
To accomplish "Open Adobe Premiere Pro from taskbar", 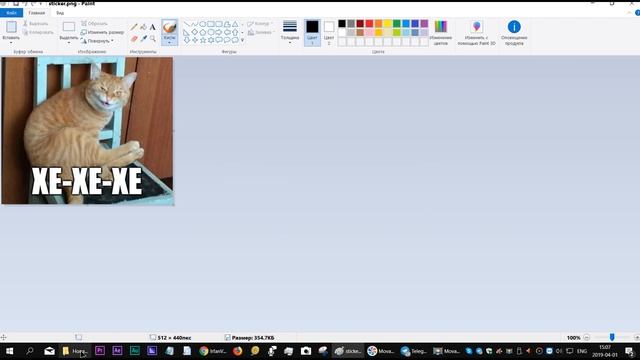I will coord(100,351).
